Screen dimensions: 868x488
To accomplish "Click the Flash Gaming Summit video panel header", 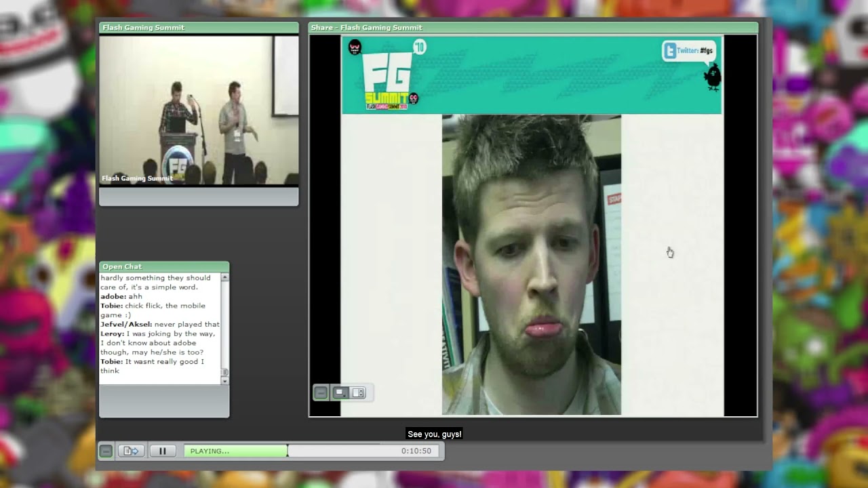I will click(x=199, y=27).
